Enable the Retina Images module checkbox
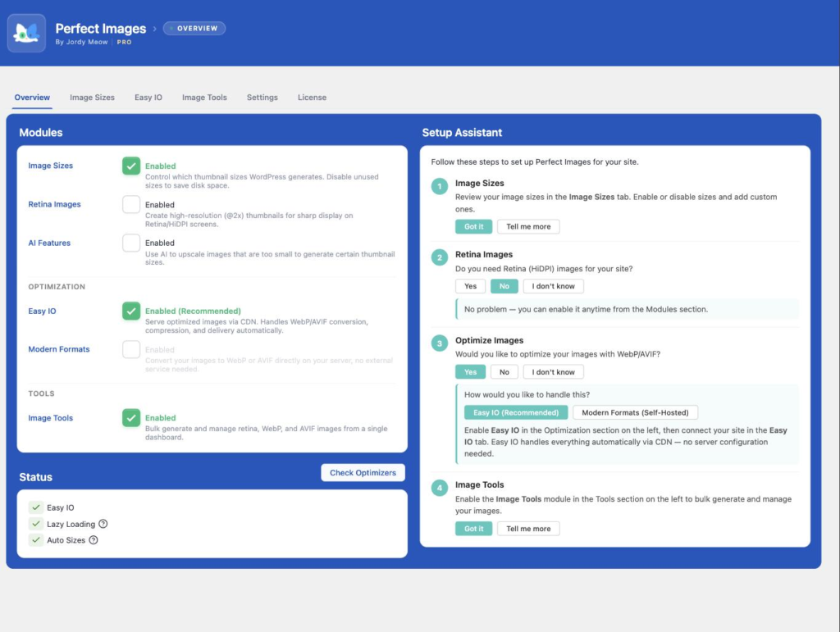The width and height of the screenshot is (840, 632). [x=131, y=204]
